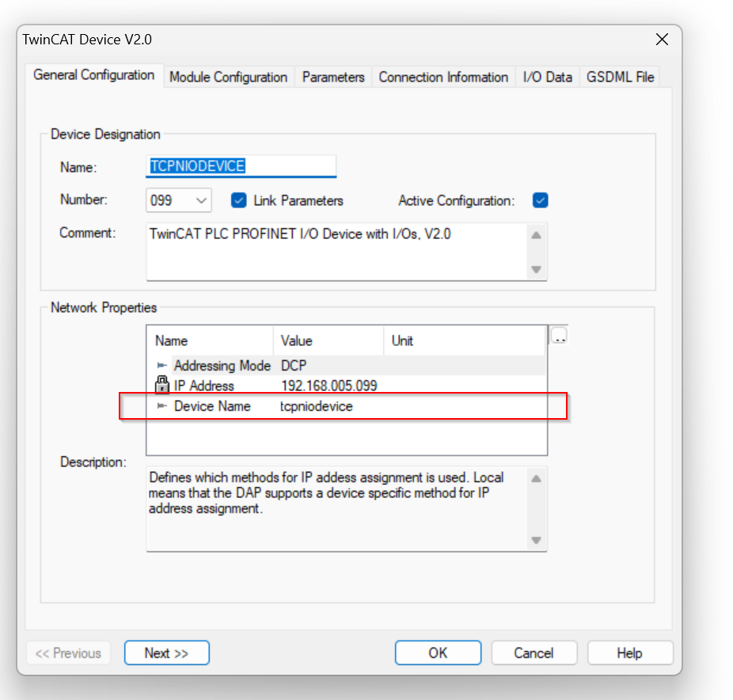
Task: Open the Number dropdown showing 099
Action: (x=179, y=200)
